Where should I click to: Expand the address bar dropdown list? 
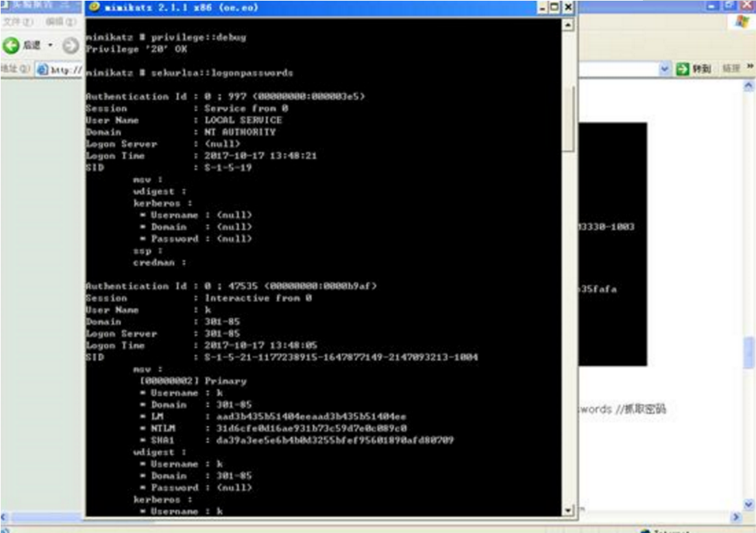click(664, 69)
